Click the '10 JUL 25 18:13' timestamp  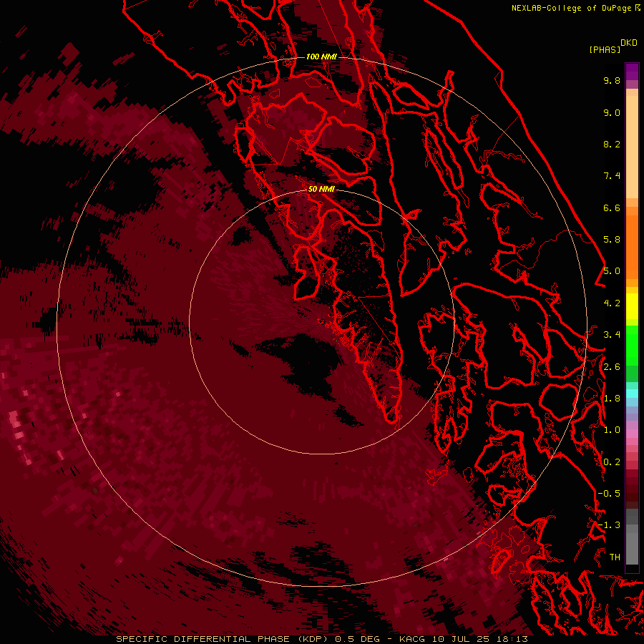tap(479, 639)
